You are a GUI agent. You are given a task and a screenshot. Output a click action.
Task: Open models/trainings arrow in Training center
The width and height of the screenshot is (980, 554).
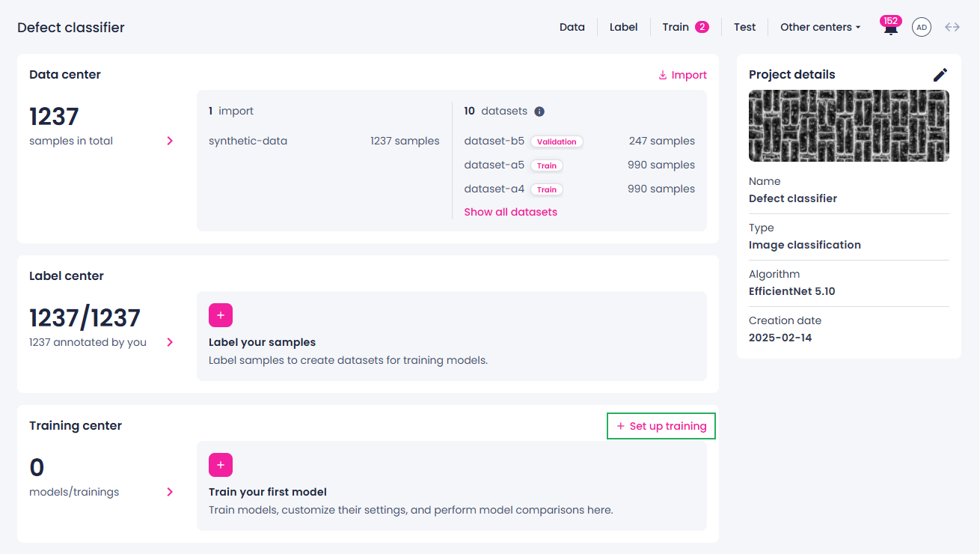(x=170, y=492)
